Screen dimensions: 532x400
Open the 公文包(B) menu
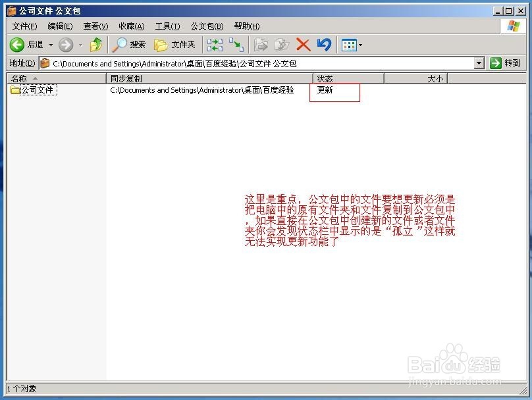pyautogui.click(x=207, y=26)
